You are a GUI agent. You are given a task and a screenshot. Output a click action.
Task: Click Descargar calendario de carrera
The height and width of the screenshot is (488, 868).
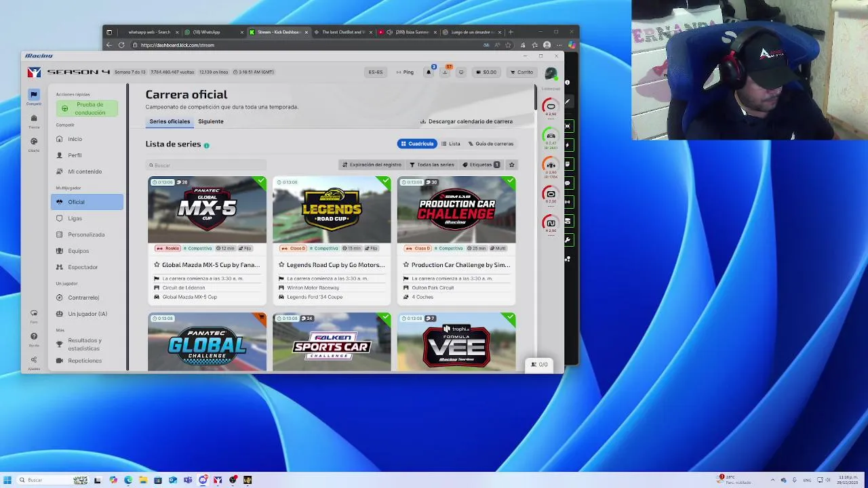pyautogui.click(x=467, y=121)
